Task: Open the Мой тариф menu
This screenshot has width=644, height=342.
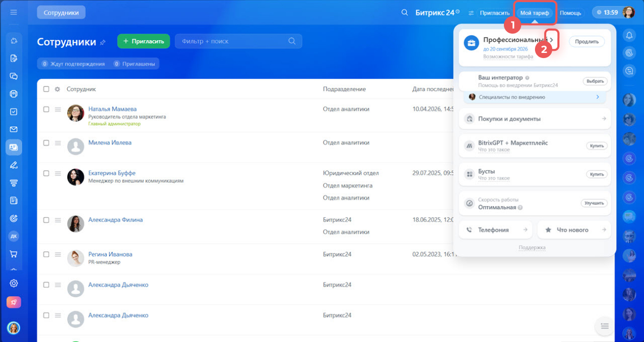Action: [x=534, y=13]
